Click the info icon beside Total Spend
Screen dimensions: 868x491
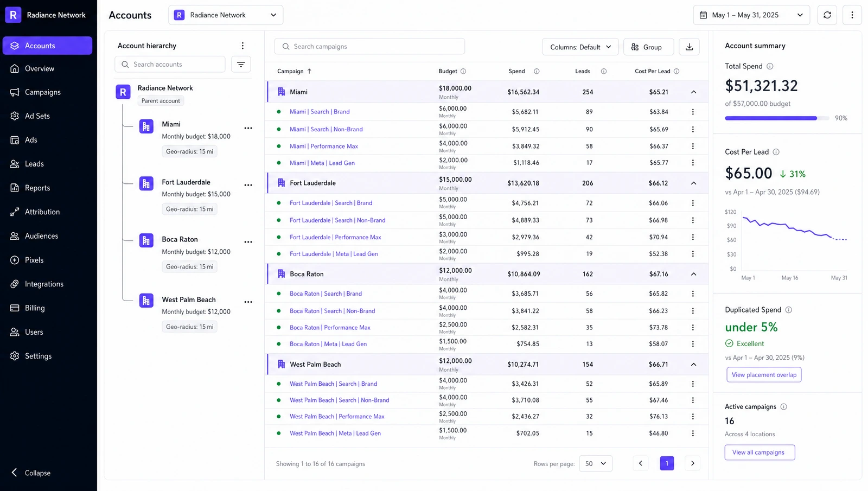tap(770, 66)
